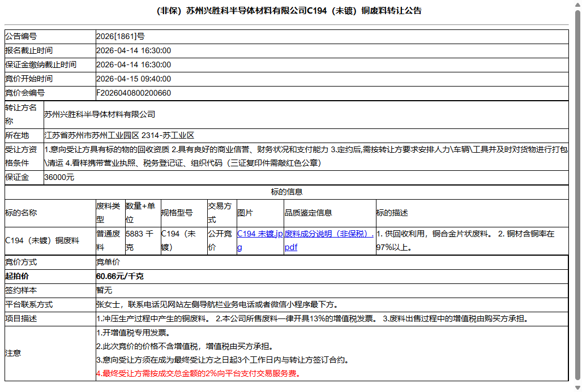This screenshot has width=582, height=392.
Task: Click the 受让方资格条件 label cell
Action: click(x=24, y=157)
